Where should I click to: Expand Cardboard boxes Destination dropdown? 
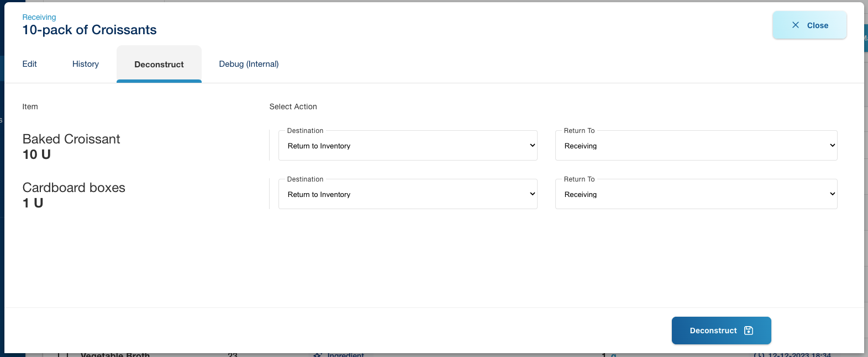(x=408, y=194)
